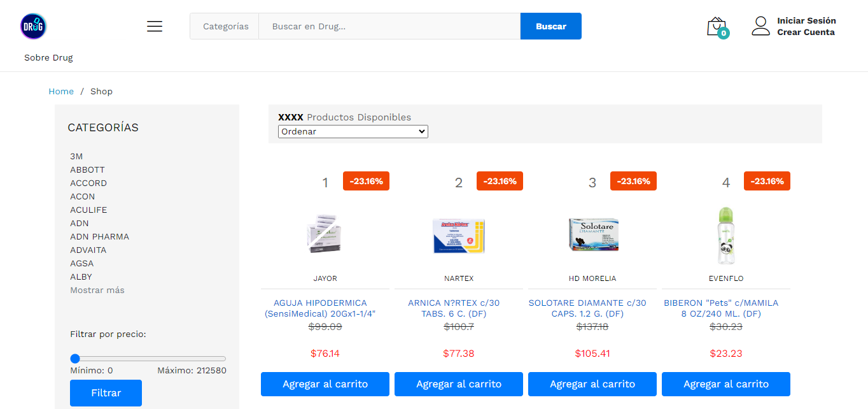Open the Arnica Nartex product image
868x409 pixels.
459,236
